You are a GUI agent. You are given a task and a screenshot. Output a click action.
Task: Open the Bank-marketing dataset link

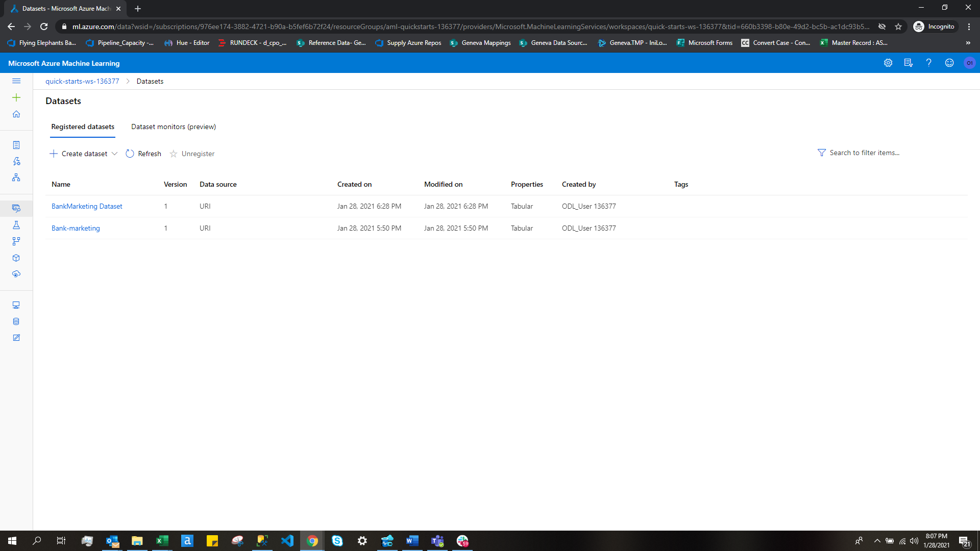tap(76, 228)
